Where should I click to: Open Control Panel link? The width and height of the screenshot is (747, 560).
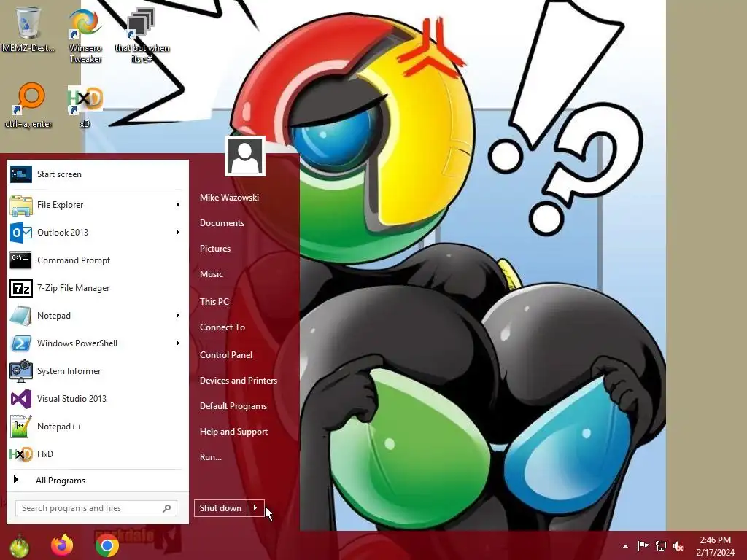tap(226, 355)
